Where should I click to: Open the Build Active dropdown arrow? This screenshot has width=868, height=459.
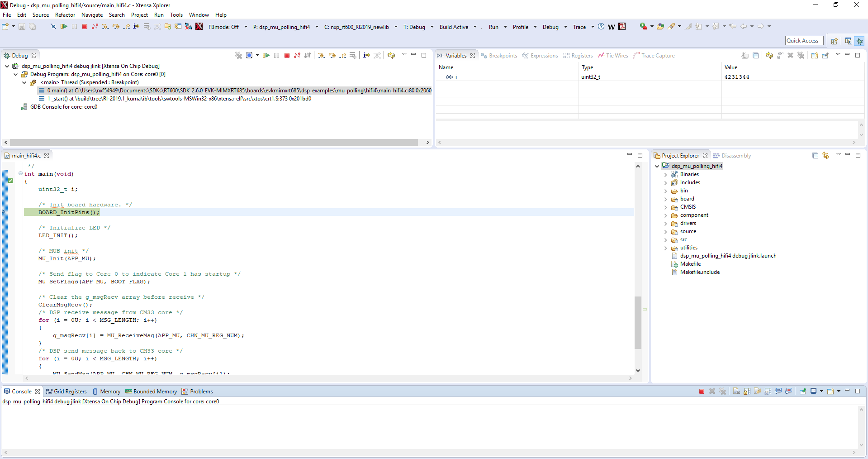(x=475, y=27)
